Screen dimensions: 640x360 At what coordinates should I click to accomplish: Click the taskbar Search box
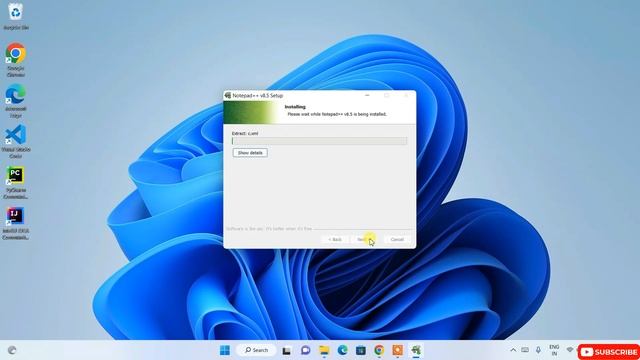256,350
